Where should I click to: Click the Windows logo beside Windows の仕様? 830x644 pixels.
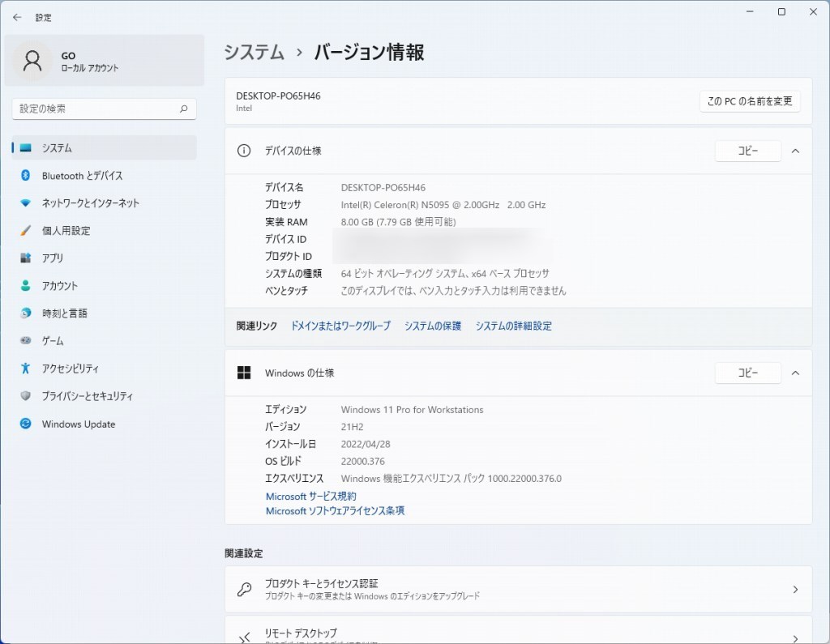point(243,373)
